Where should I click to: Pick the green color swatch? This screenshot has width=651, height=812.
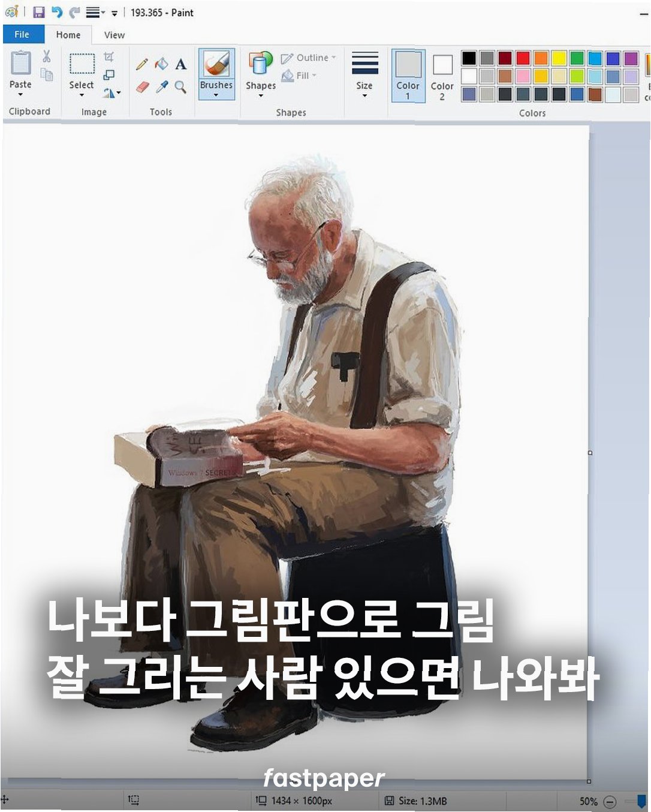[577, 58]
